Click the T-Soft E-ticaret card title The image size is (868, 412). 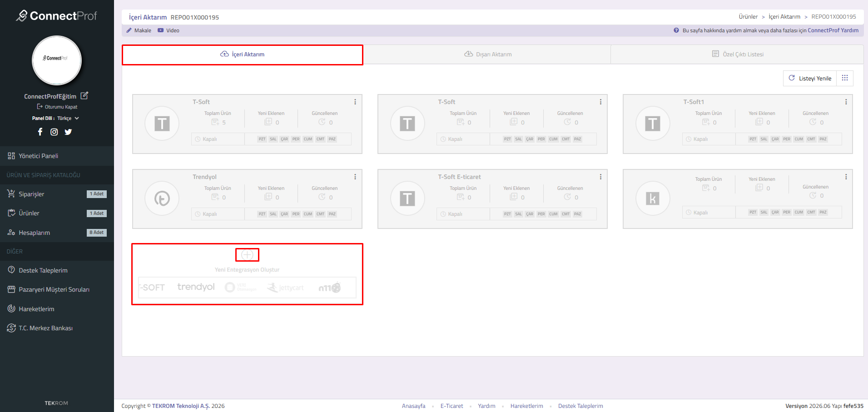[459, 177]
